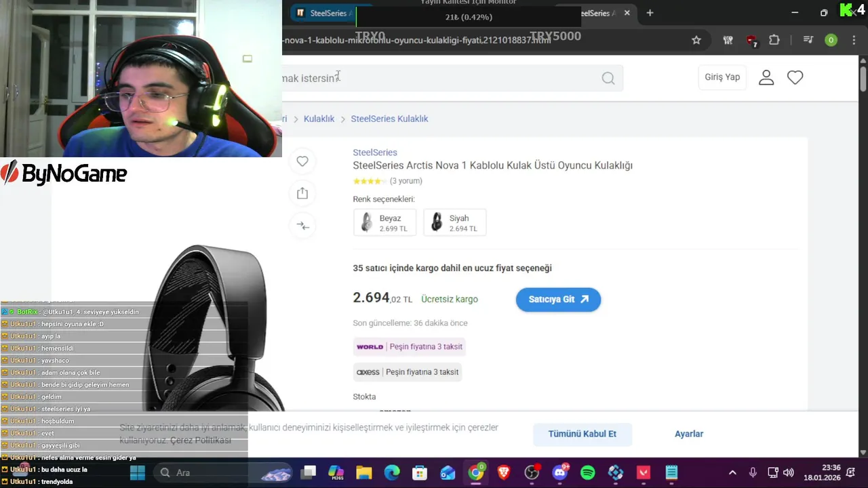The height and width of the screenshot is (488, 868).
Task: Open microphone tray icon
Action: [753, 472]
